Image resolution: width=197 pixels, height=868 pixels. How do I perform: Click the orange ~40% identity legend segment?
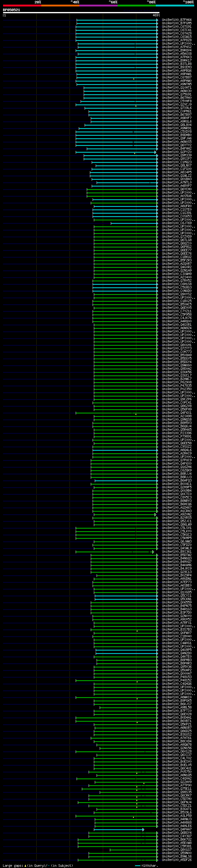coord(60,6)
